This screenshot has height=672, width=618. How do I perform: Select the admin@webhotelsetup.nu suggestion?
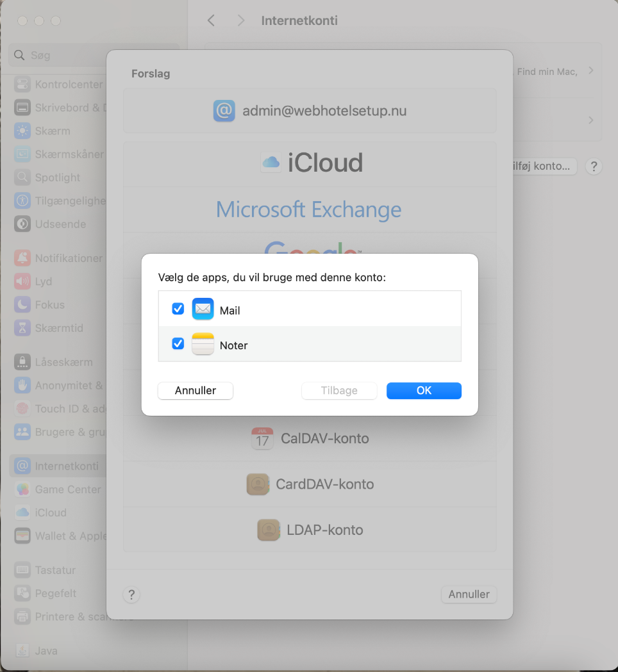[x=310, y=111]
